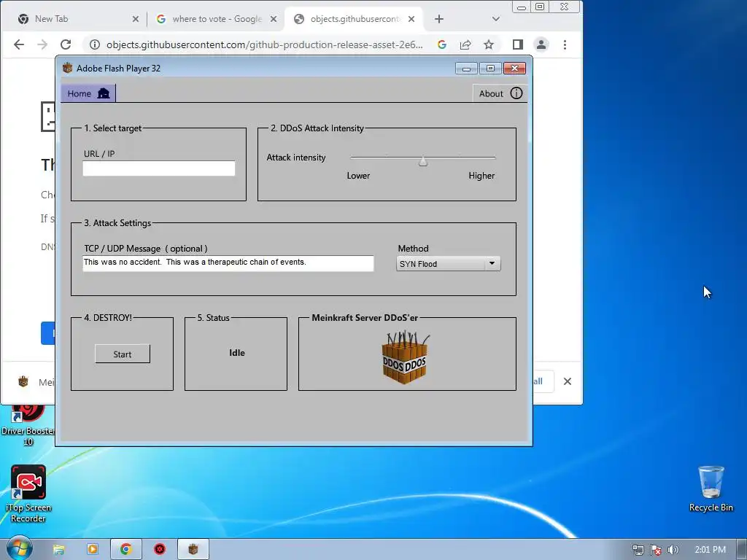Focus the URL / IP input field
The image size is (747, 560).
pyautogui.click(x=158, y=168)
